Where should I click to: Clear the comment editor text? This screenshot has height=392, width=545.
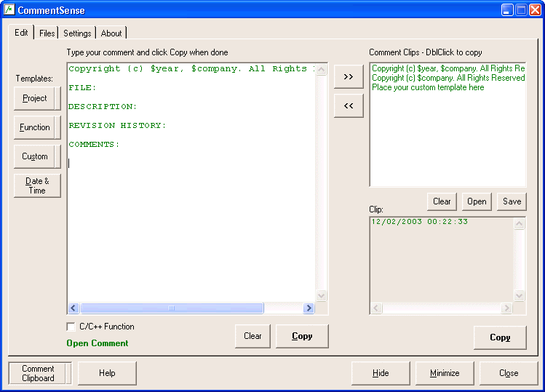point(252,337)
